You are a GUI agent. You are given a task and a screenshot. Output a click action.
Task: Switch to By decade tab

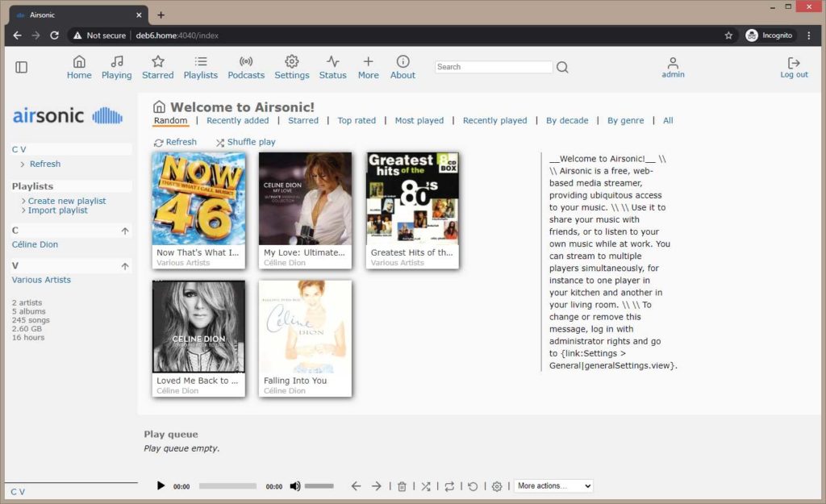pyautogui.click(x=567, y=121)
